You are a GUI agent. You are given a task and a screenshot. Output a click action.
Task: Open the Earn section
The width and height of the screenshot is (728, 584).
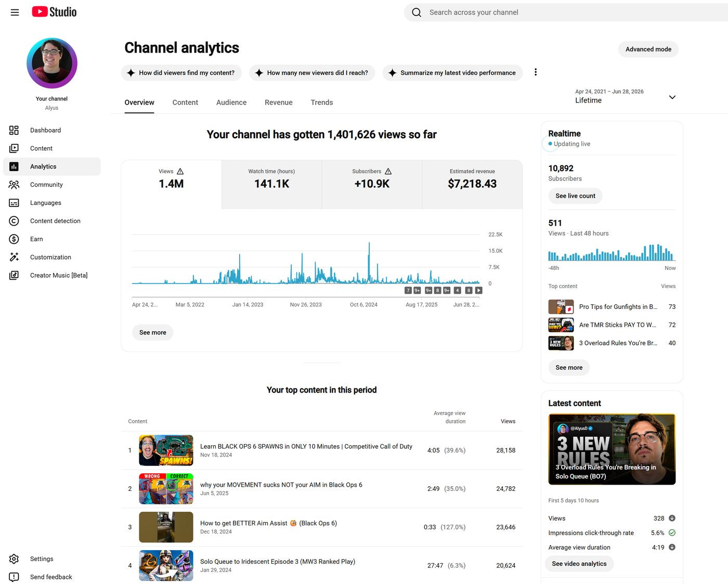52,239
